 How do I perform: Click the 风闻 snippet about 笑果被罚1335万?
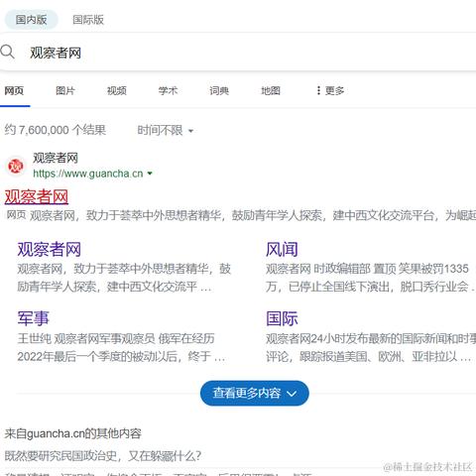click(371, 278)
